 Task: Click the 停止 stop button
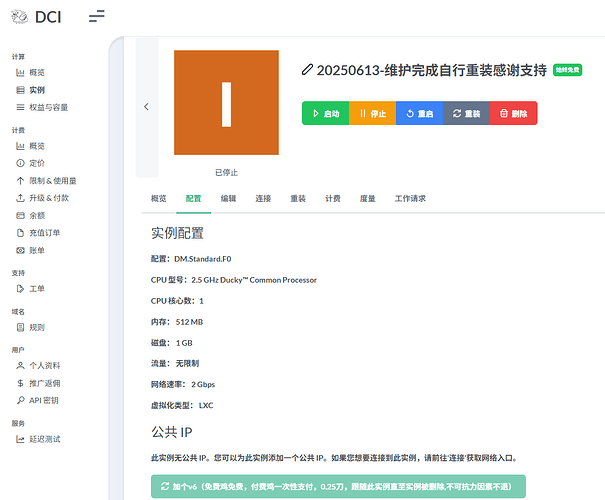(x=373, y=113)
